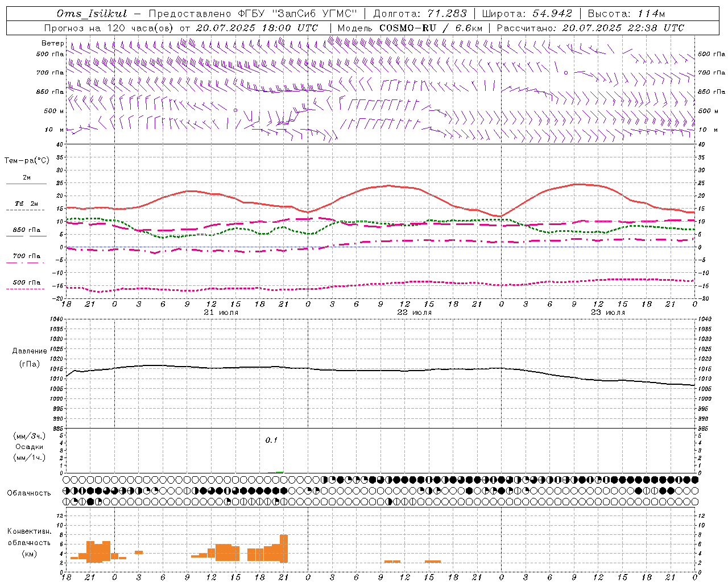Click the 500 гПа temperature legend entry

pos(26,282)
